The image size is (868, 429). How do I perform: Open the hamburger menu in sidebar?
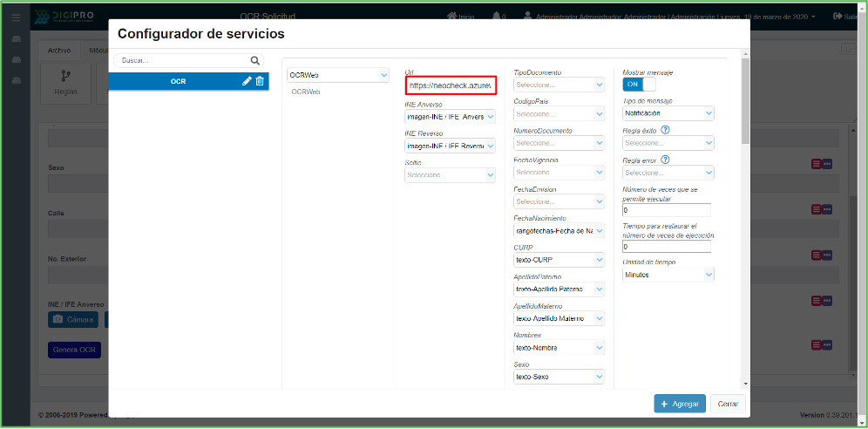tap(16, 17)
